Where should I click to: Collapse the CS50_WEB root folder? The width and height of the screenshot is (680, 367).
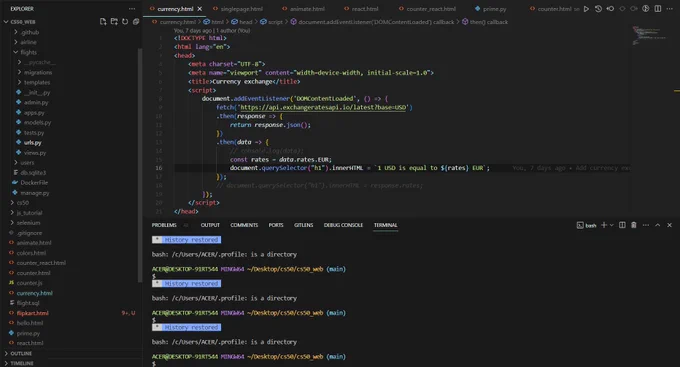pos(23,22)
